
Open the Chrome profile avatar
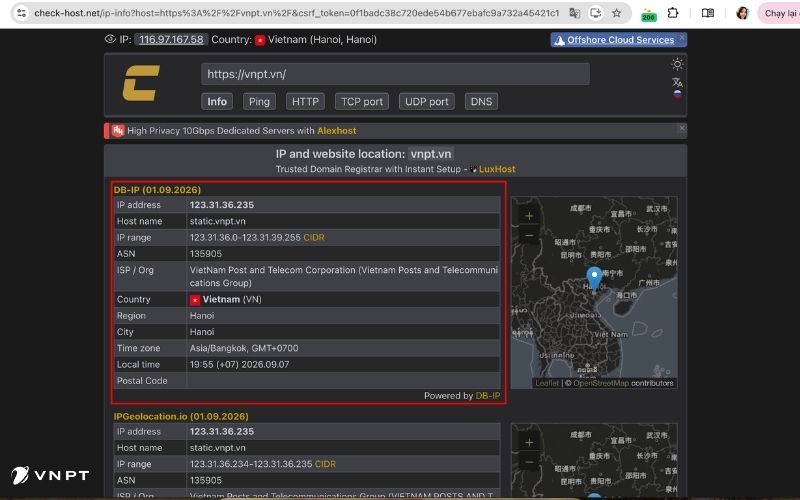[742, 13]
